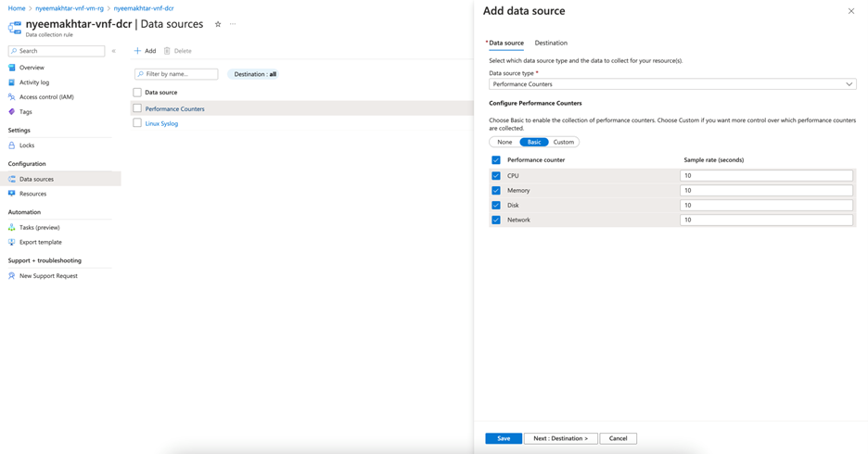
Task: Collapse the sidebar using the double-chevron icon
Action: pos(114,51)
